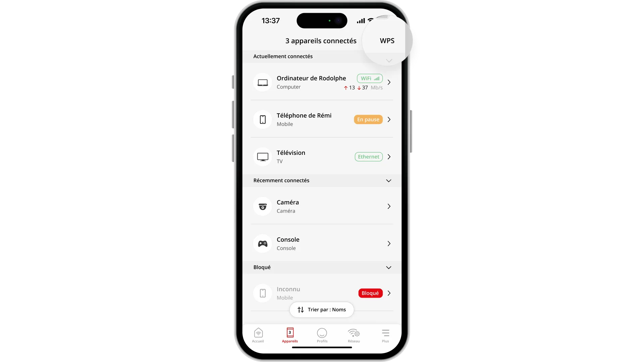
Task: Open Rodolphe's computer device details
Action: (x=322, y=82)
